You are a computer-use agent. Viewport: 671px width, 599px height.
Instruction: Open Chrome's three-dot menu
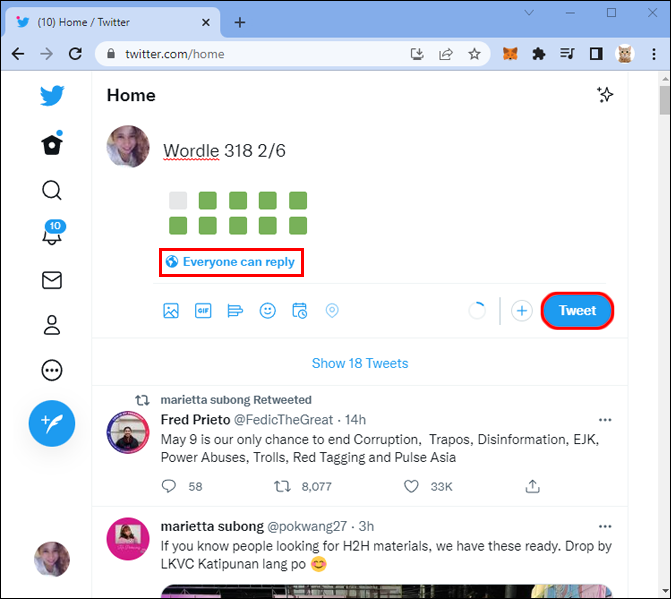pyautogui.click(x=653, y=54)
